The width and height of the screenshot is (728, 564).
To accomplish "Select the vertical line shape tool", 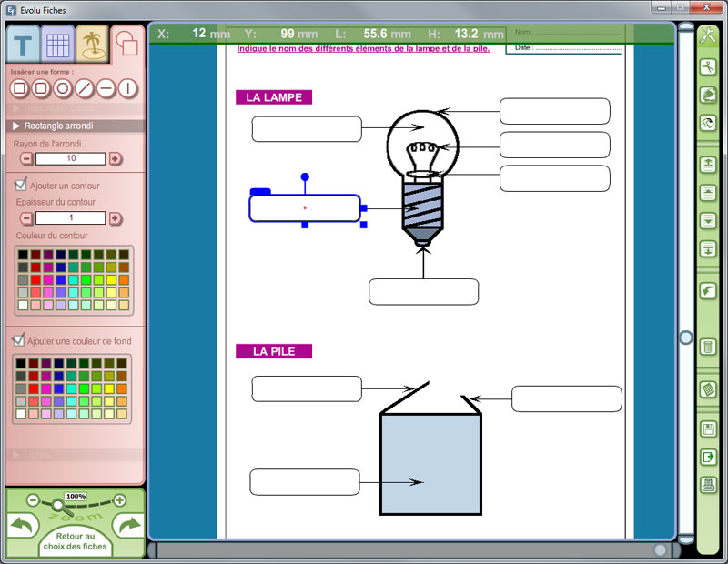I will click(x=127, y=88).
